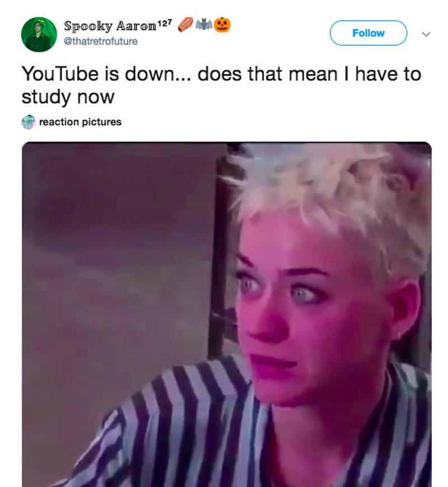Expand the tweet options chevron menu
448x487 pixels.
tap(426, 34)
